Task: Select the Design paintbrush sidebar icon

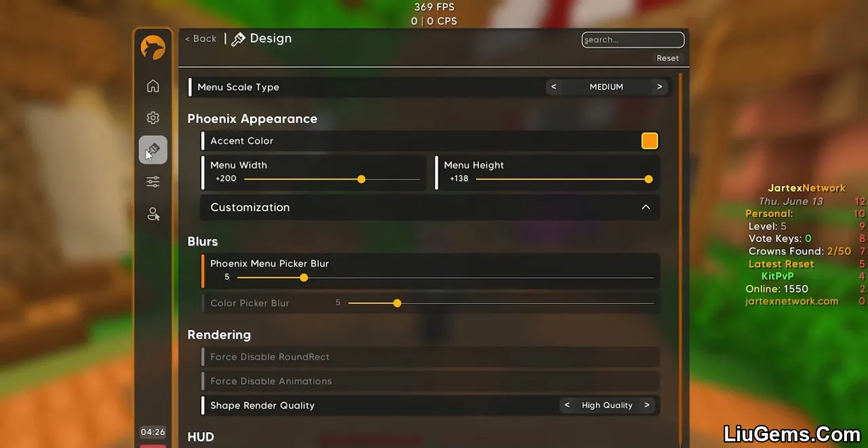Action: (153, 149)
